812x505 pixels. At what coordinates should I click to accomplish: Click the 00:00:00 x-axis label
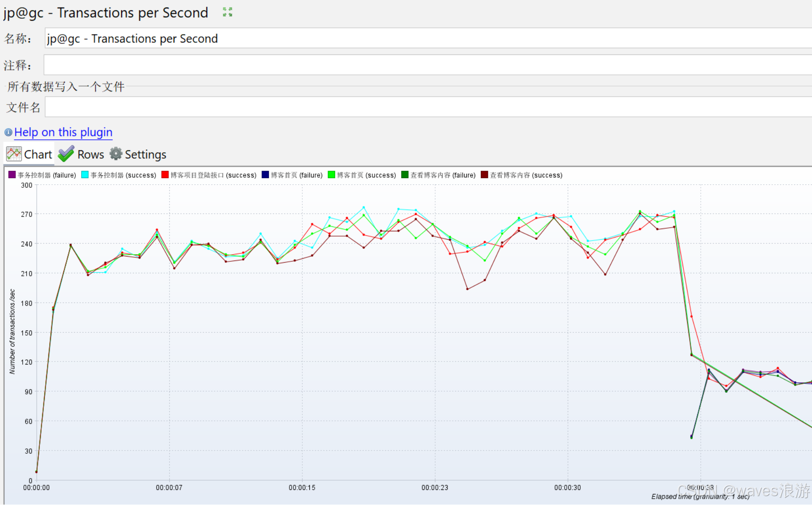(x=36, y=488)
